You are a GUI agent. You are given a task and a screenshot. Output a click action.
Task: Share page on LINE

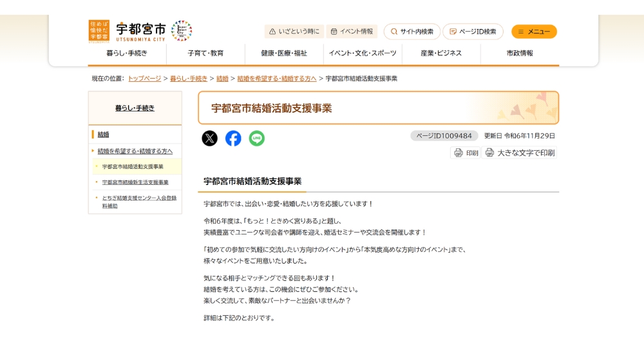[257, 139]
